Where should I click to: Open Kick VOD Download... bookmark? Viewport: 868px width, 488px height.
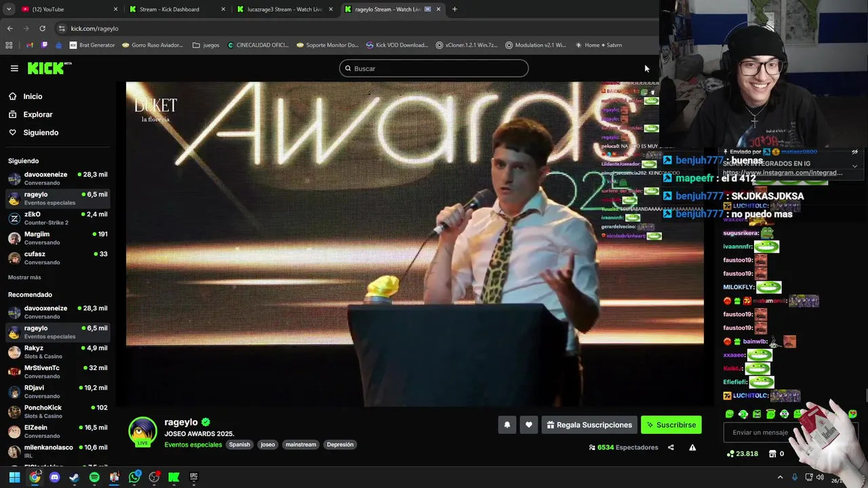point(397,45)
